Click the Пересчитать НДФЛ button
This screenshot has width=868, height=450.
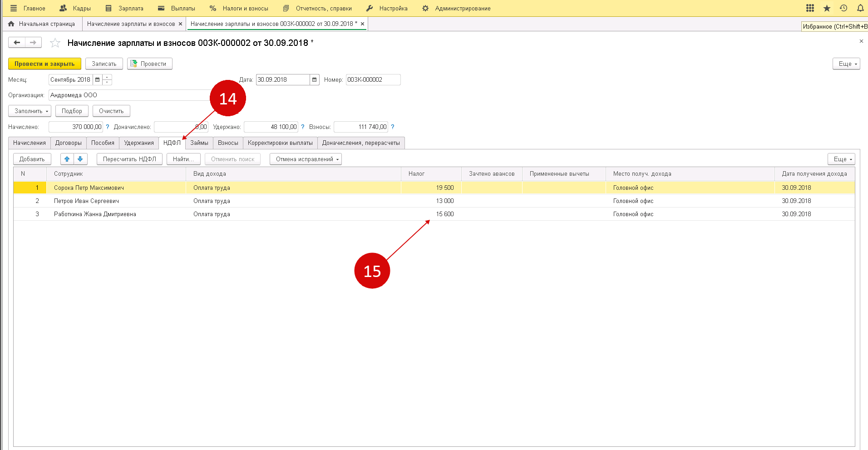point(129,159)
